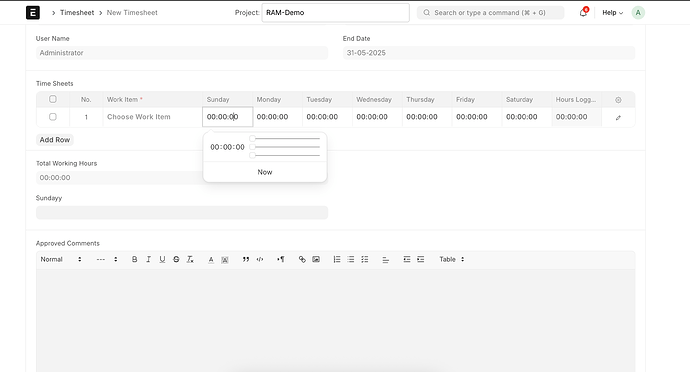Open the font color picker
690x372 pixels.
tap(211, 260)
